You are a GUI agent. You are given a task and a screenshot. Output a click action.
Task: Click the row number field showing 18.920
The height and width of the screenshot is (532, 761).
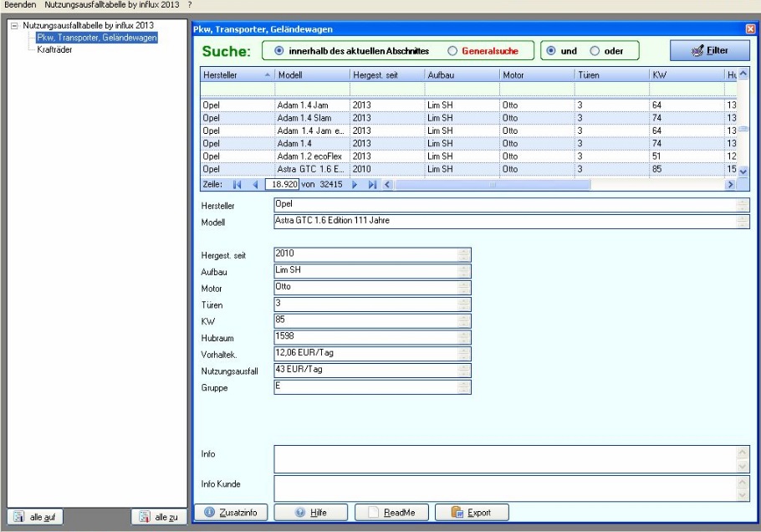tap(282, 185)
